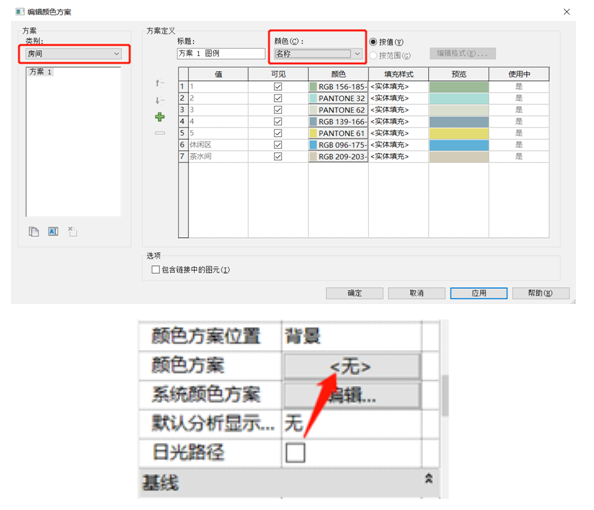Click the 确定 button
Image resolution: width=594 pixels, height=510 pixels.
pos(355,293)
